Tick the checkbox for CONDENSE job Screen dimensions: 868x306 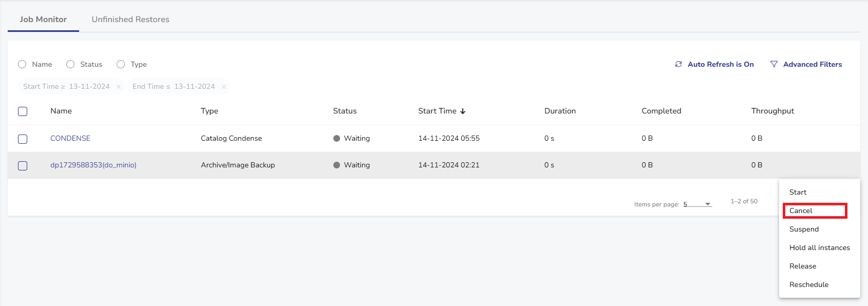coord(23,139)
